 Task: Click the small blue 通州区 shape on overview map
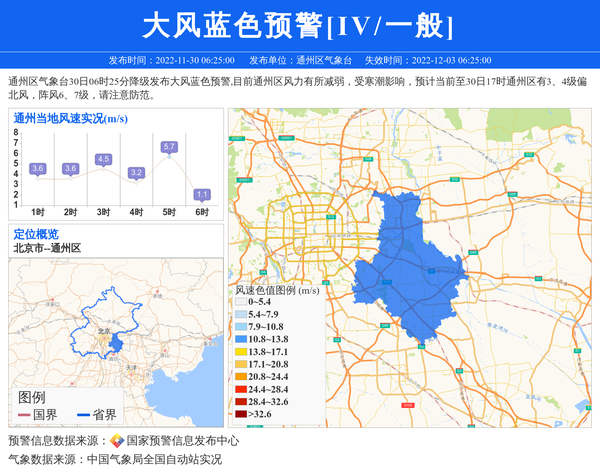[116, 342]
